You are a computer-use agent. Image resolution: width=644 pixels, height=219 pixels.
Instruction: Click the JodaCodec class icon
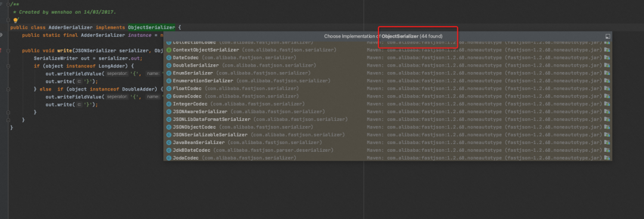click(169, 158)
